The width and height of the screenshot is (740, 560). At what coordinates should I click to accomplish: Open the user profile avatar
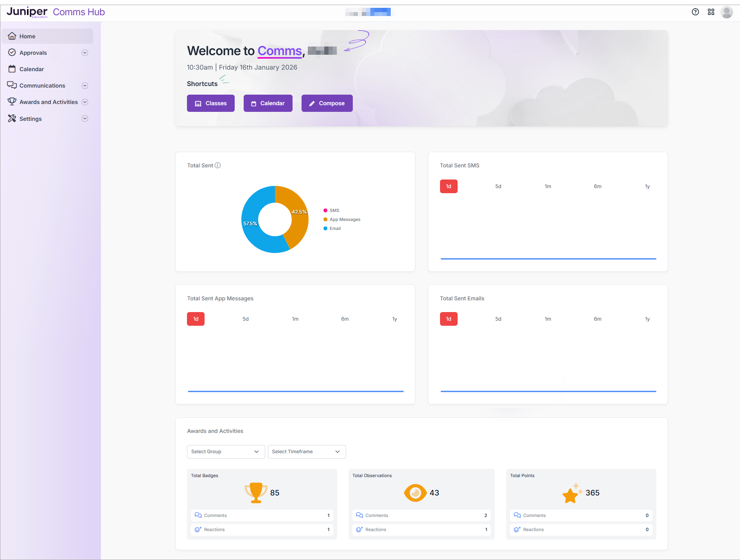(x=727, y=12)
